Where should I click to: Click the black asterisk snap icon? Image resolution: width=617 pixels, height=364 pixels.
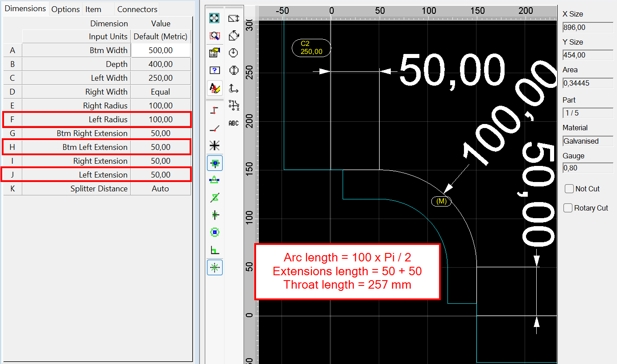pos(215,145)
